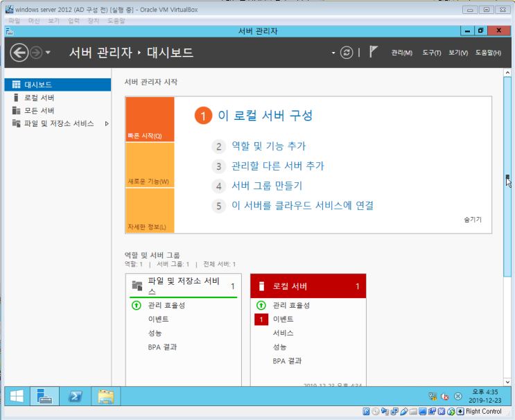Screen dimensions: 515x420
Task: Click the 자세한 정보(L) tile
Action: 150,211
